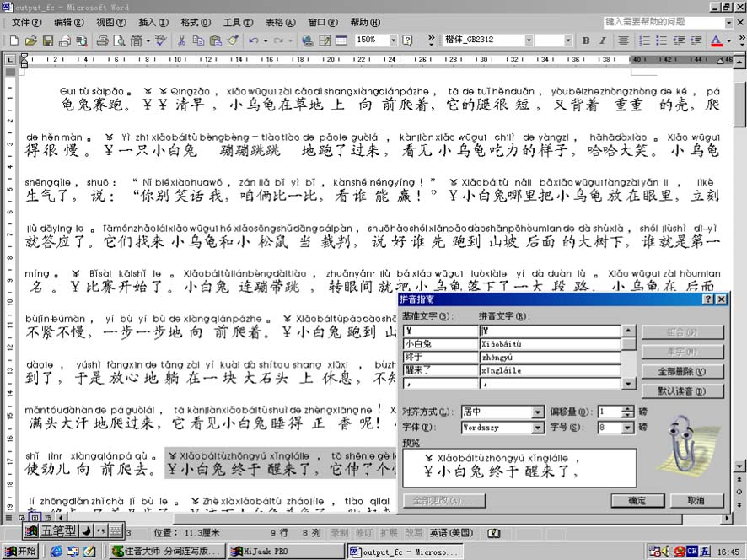Click the Insert Table icon
Viewport: 747px width, 560px height.
pos(341,40)
